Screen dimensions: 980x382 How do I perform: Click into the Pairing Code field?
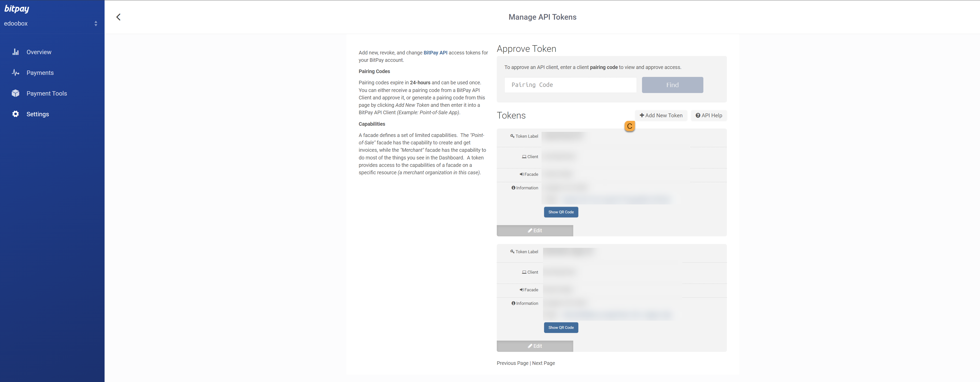coord(570,85)
